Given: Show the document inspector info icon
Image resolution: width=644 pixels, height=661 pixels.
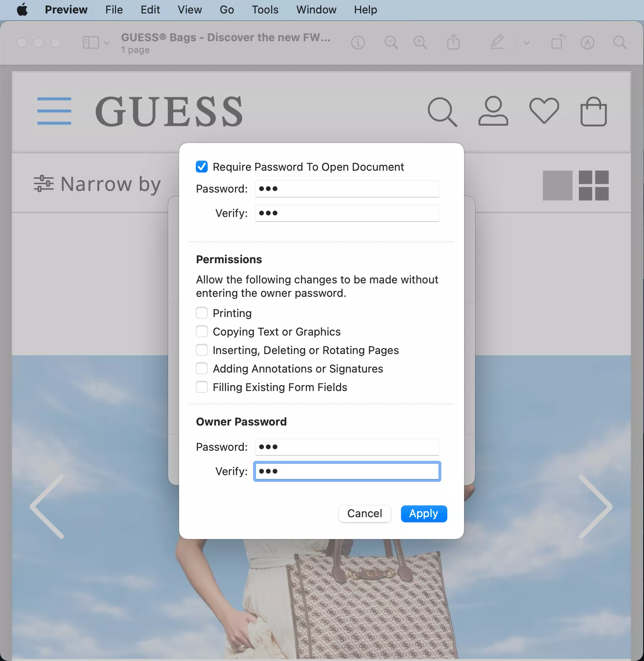Looking at the screenshot, I should click(x=358, y=42).
